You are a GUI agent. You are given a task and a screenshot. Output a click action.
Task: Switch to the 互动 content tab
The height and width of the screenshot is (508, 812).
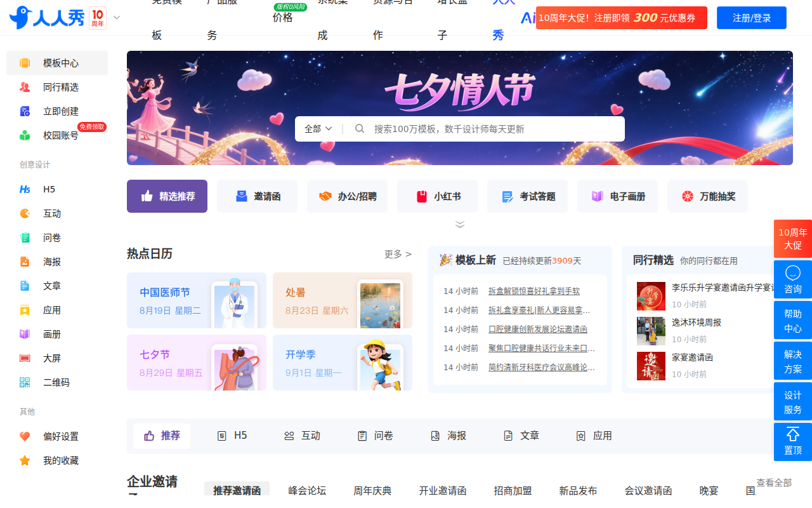pyautogui.click(x=302, y=436)
